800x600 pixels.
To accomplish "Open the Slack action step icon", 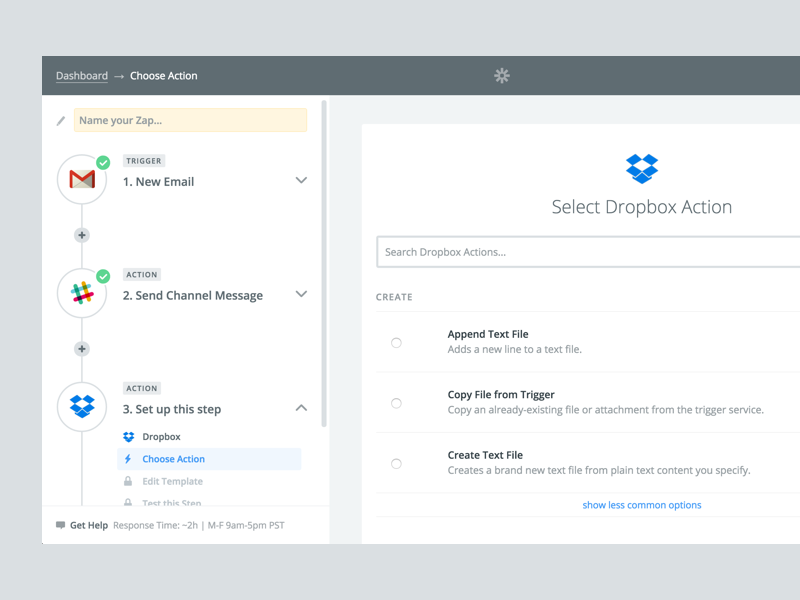I will (82, 293).
